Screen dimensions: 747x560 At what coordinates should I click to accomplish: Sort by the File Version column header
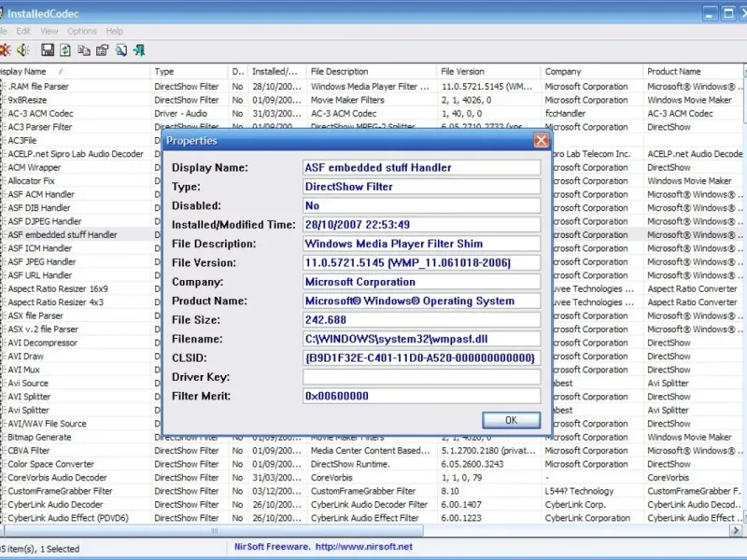[486, 71]
